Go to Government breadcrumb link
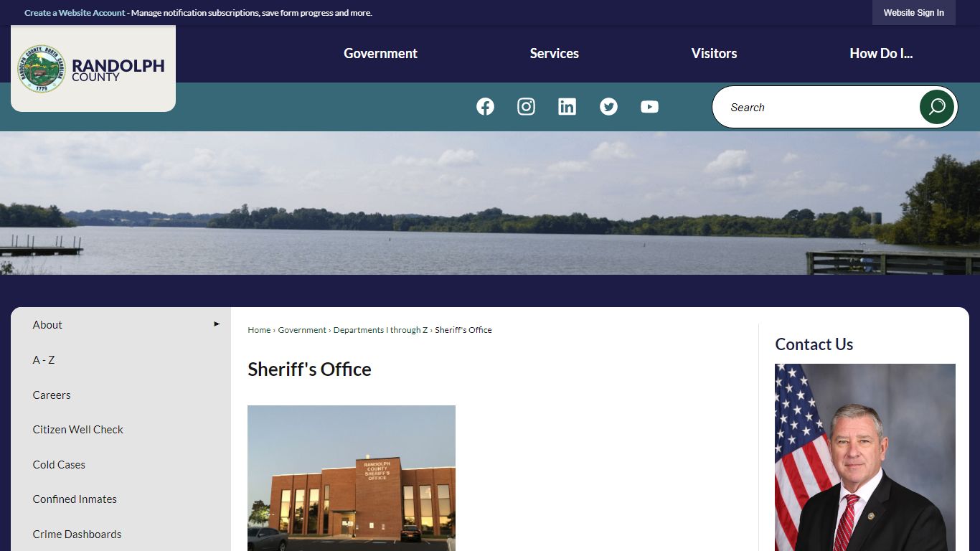This screenshot has width=980, height=551. 302,330
